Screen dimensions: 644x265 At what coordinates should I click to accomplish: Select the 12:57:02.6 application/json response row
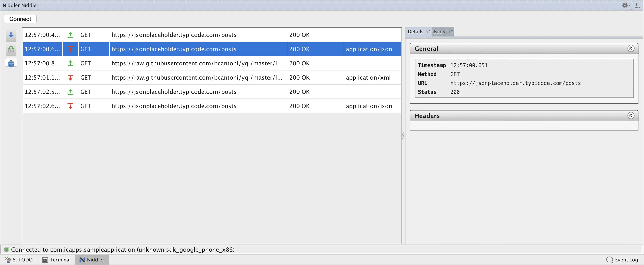click(x=173, y=106)
